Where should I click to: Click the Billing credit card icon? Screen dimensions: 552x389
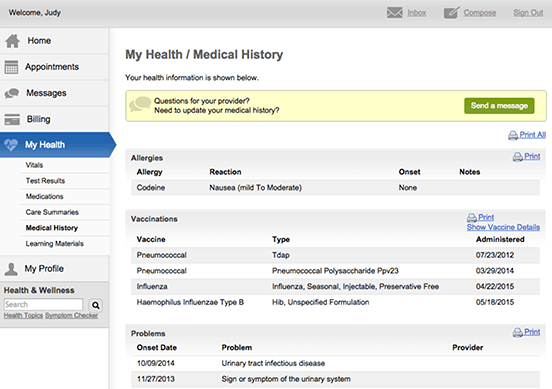pos(12,119)
